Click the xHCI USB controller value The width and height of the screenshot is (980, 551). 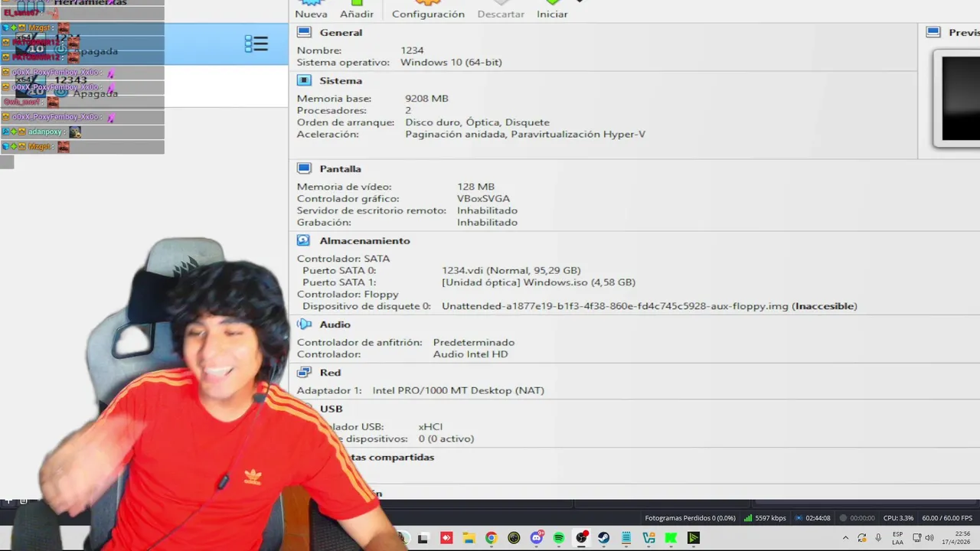tap(430, 427)
